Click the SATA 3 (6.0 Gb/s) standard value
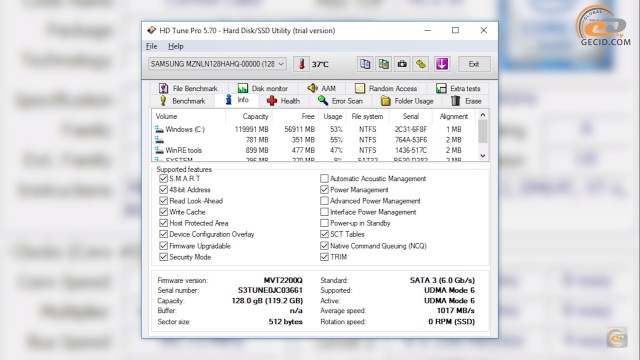The image size is (640, 360). point(442,280)
